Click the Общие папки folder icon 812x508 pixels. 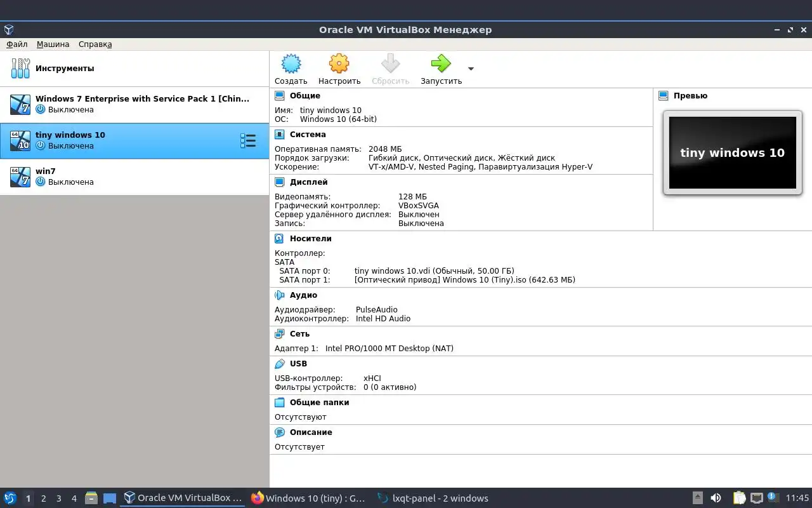(x=280, y=403)
